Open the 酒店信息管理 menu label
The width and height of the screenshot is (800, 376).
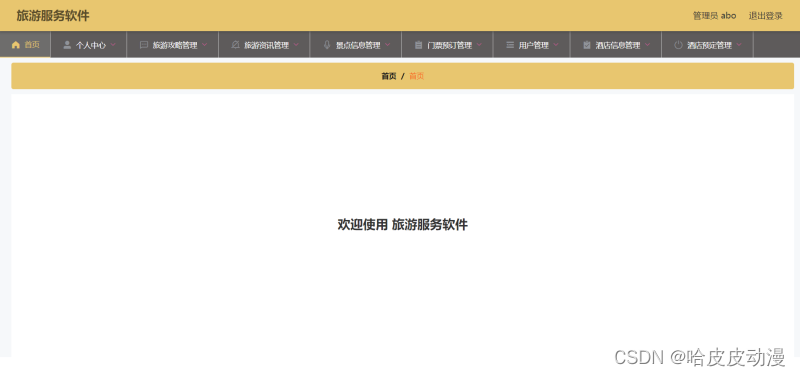point(618,45)
